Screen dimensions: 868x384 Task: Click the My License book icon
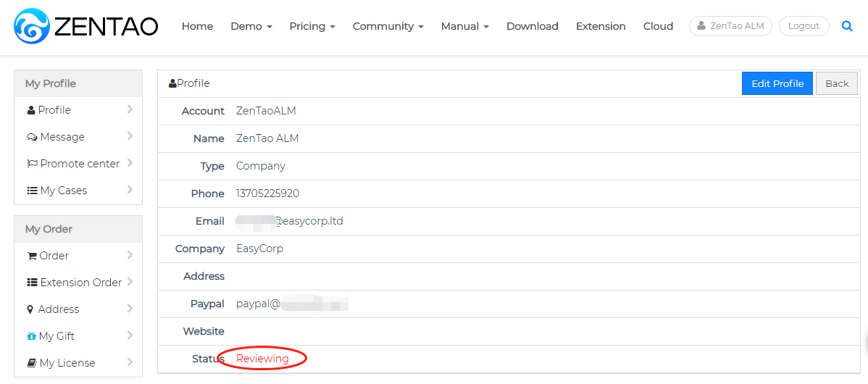tap(32, 363)
